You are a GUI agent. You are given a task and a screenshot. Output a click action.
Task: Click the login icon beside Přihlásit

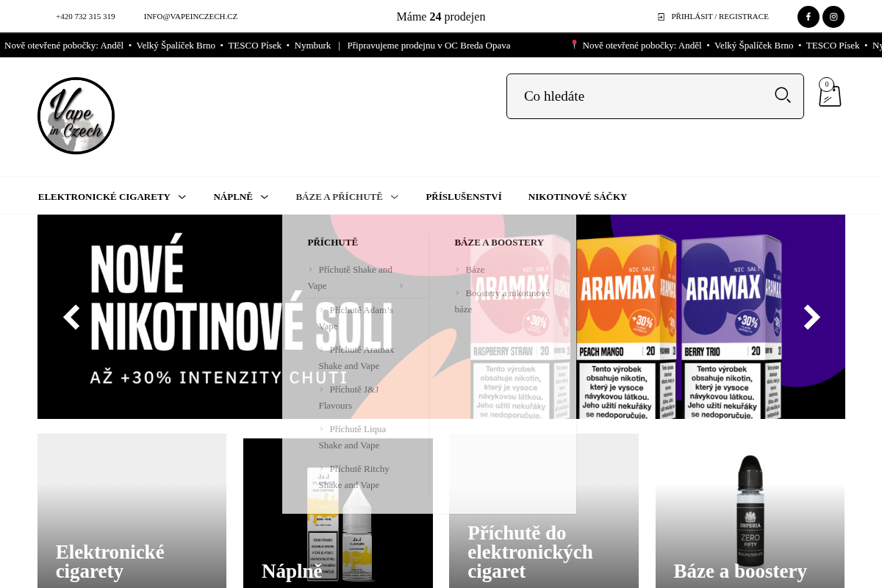(661, 17)
